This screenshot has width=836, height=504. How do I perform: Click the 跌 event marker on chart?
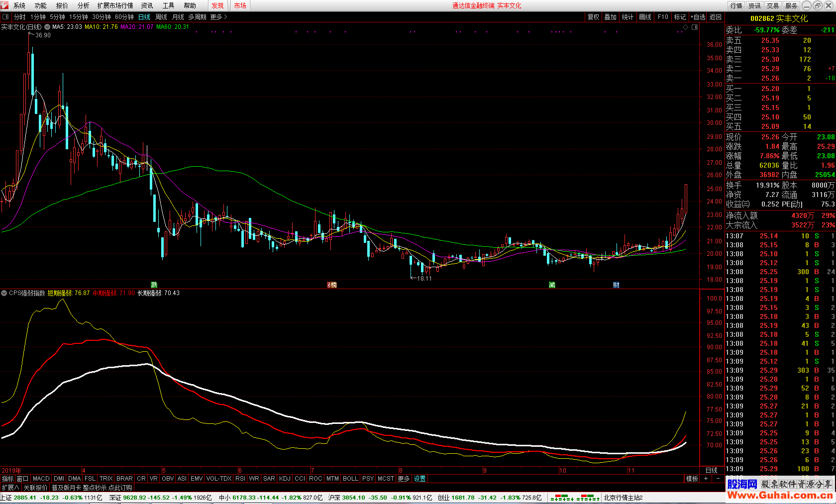point(154,285)
